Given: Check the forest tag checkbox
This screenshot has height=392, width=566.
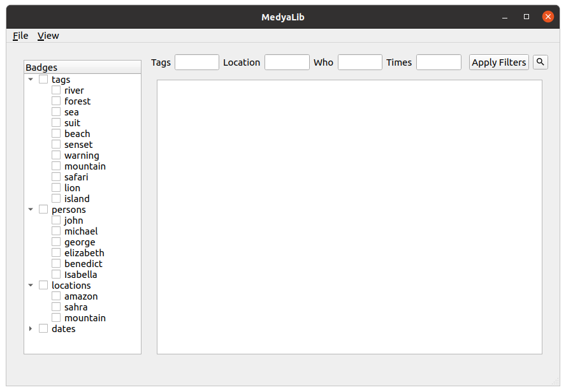Looking at the screenshot, I should 56,101.
